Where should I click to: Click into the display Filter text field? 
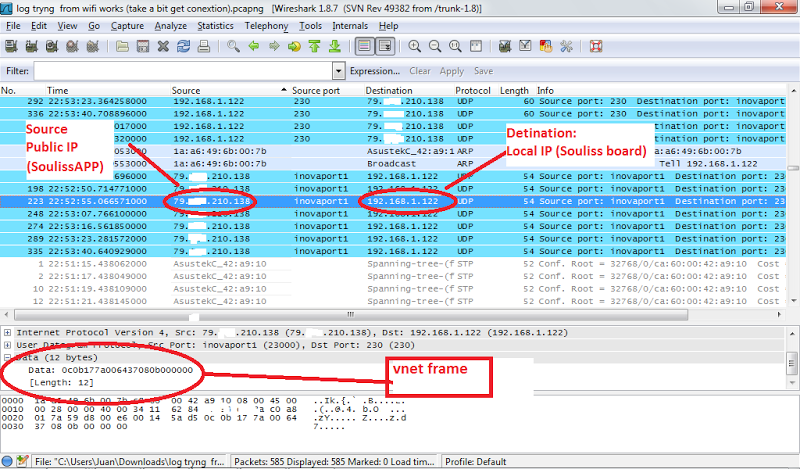tap(183, 71)
